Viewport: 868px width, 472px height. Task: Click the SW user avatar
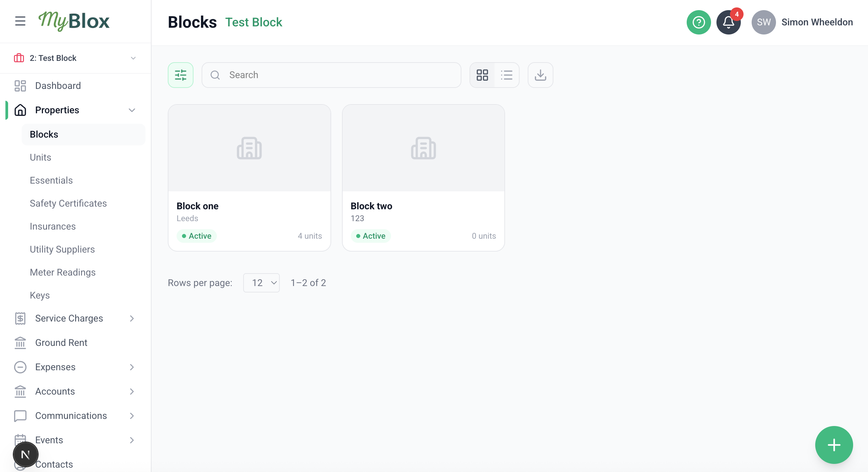pos(763,22)
